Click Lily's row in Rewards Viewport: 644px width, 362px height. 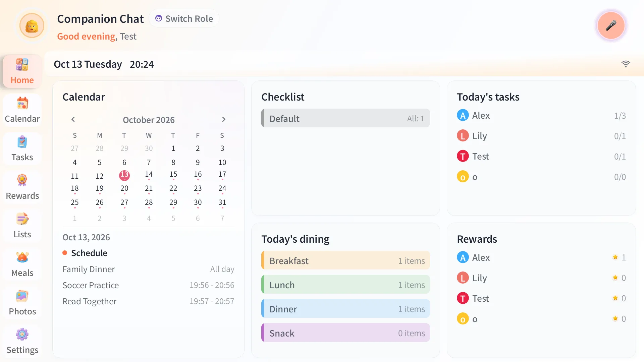[541, 278]
